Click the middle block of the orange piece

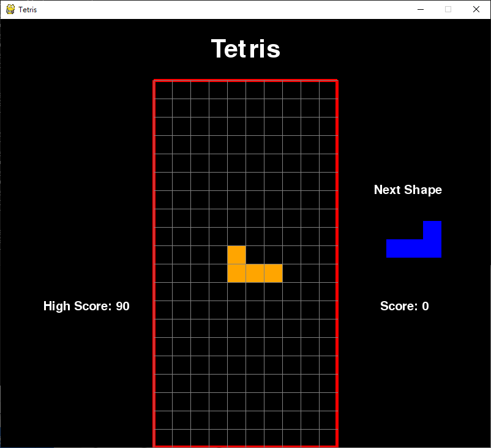[x=254, y=274]
